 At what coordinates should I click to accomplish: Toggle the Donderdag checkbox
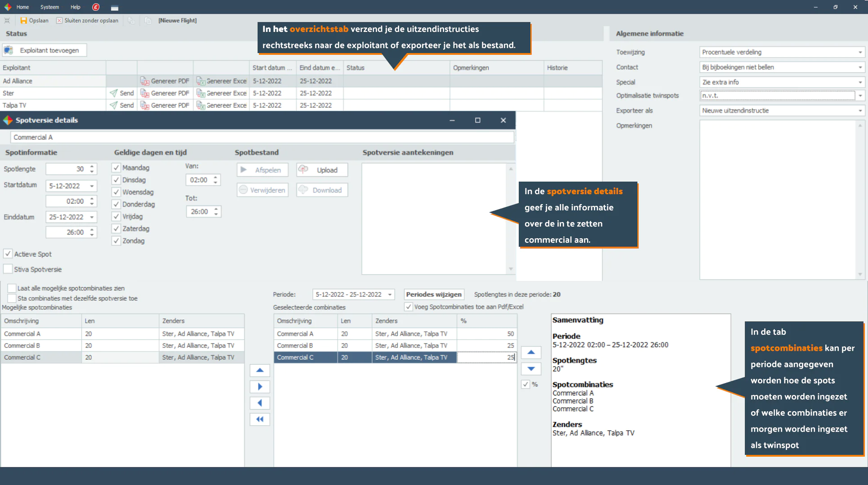click(x=116, y=204)
